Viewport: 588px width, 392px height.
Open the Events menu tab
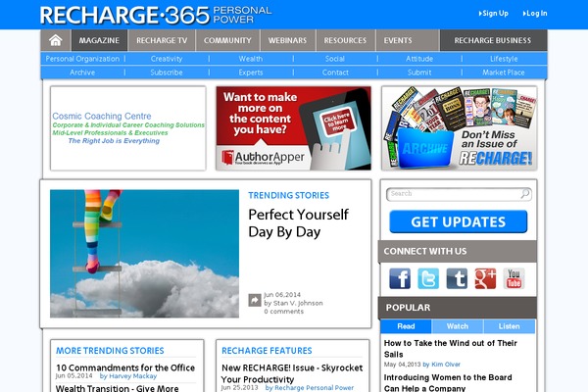pyautogui.click(x=398, y=40)
